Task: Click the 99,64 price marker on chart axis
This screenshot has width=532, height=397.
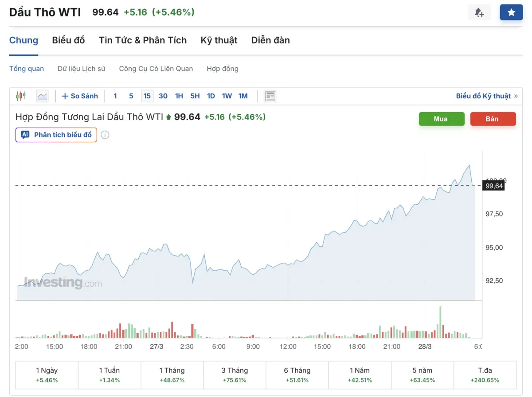Action: pyautogui.click(x=494, y=186)
